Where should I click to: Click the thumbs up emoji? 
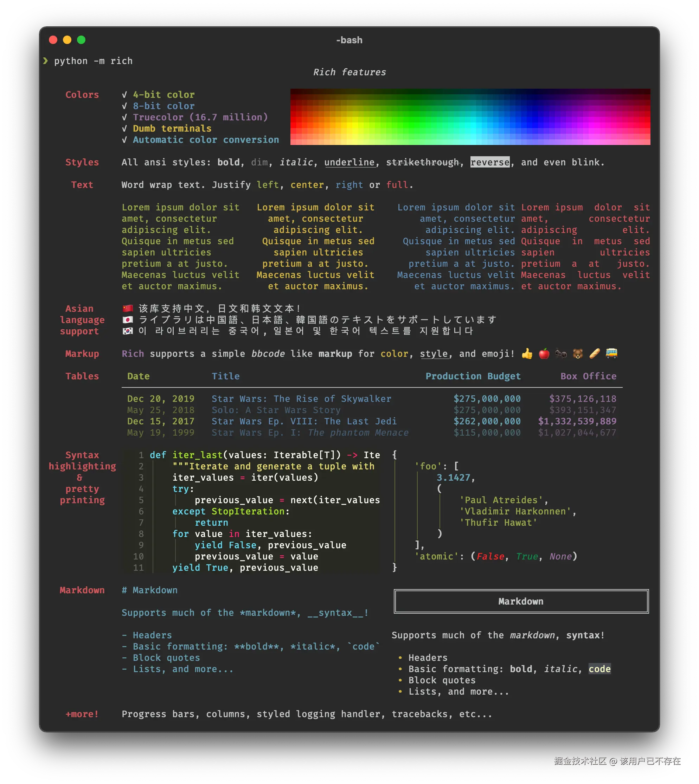coord(527,354)
